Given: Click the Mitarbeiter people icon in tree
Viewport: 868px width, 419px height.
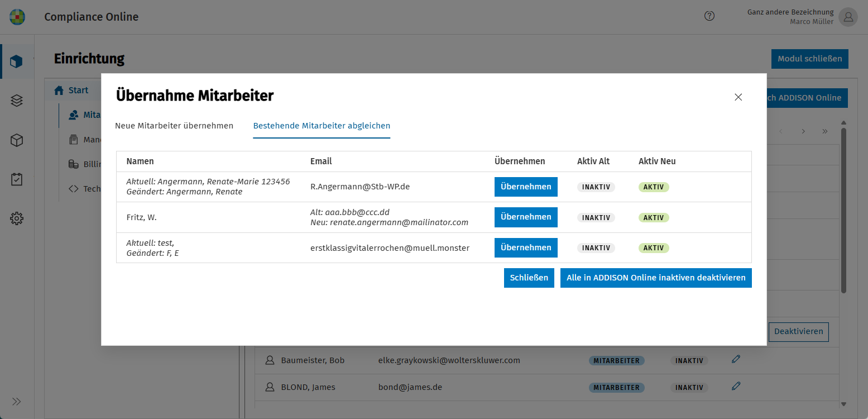Looking at the screenshot, I should 73,115.
